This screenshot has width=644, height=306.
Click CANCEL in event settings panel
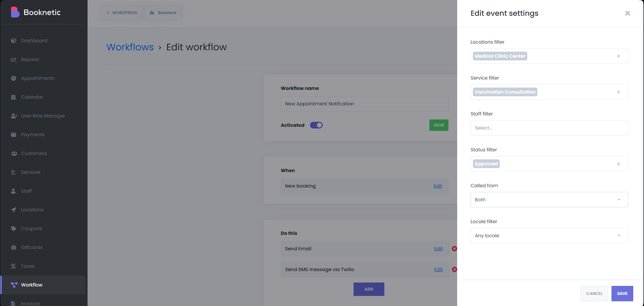(x=594, y=294)
